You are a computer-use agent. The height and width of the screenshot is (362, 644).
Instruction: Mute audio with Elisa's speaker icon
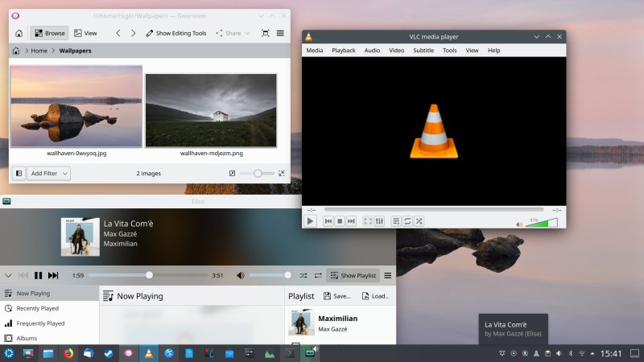pos(240,275)
